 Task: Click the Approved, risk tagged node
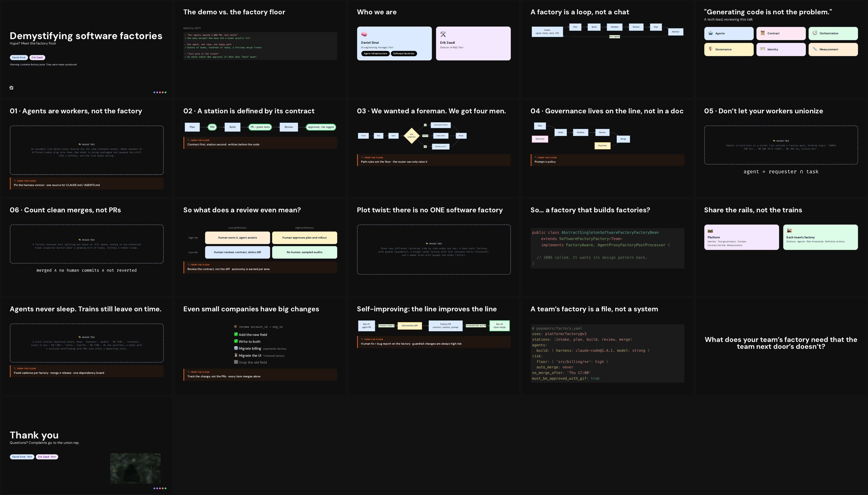(x=321, y=127)
